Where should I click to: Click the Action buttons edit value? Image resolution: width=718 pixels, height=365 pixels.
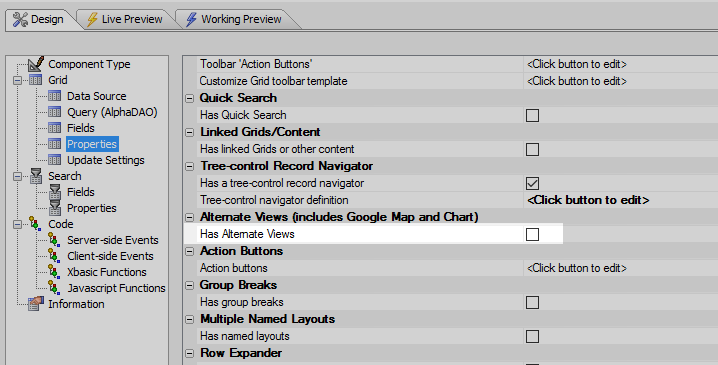pos(577,268)
